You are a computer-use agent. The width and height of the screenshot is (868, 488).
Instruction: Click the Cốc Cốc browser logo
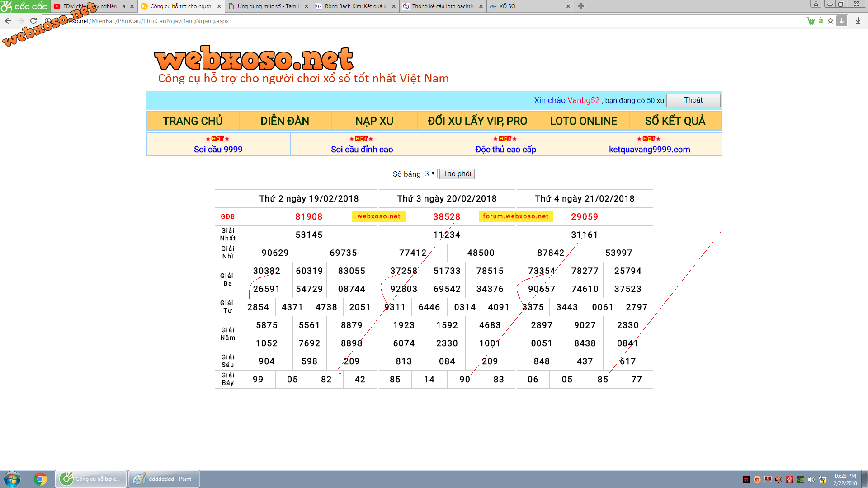[25, 6]
